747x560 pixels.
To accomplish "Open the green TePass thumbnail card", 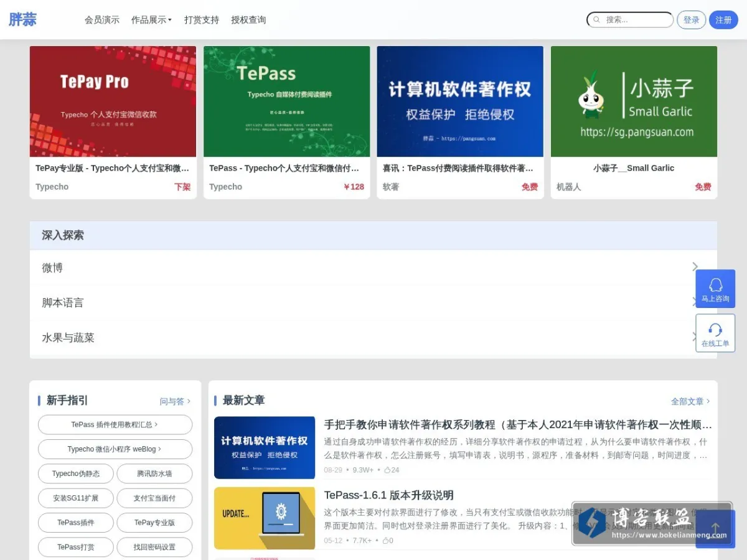I will [286, 101].
